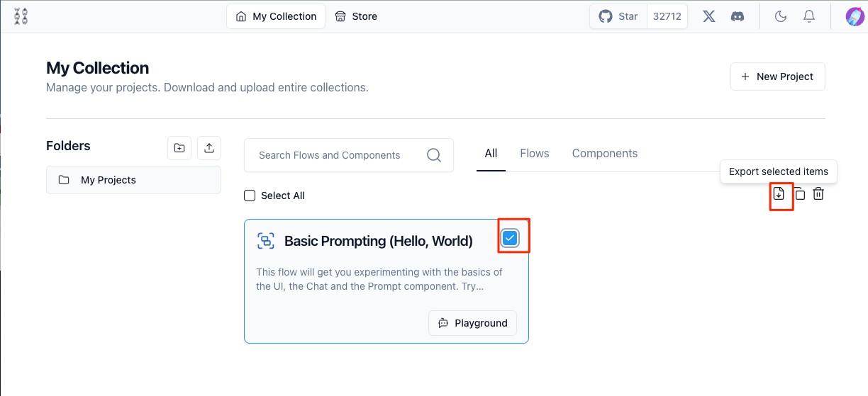The image size is (868, 396).
Task: Switch to the All tab
Action: pyautogui.click(x=491, y=153)
